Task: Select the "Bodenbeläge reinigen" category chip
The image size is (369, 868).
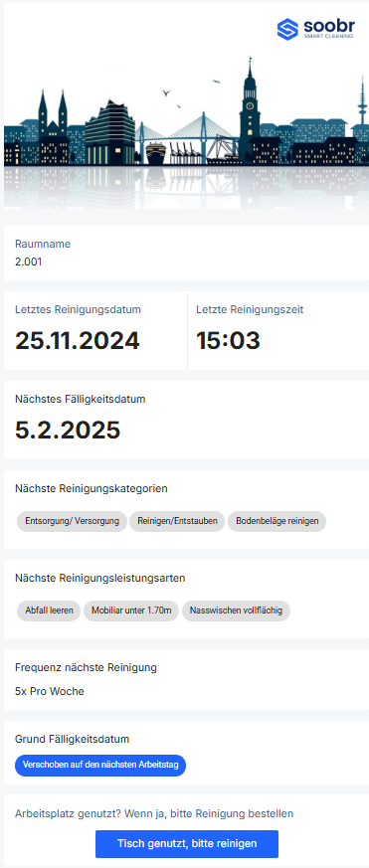Action: pyautogui.click(x=277, y=521)
